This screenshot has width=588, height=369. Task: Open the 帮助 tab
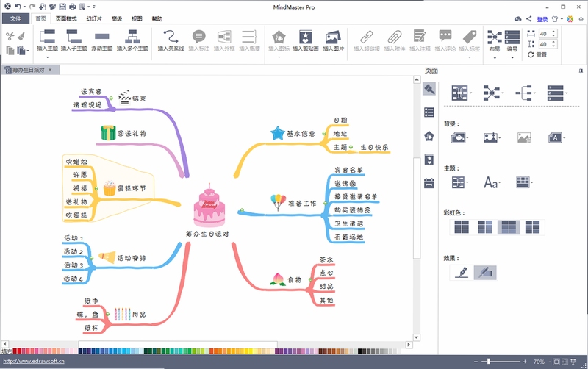pos(157,18)
